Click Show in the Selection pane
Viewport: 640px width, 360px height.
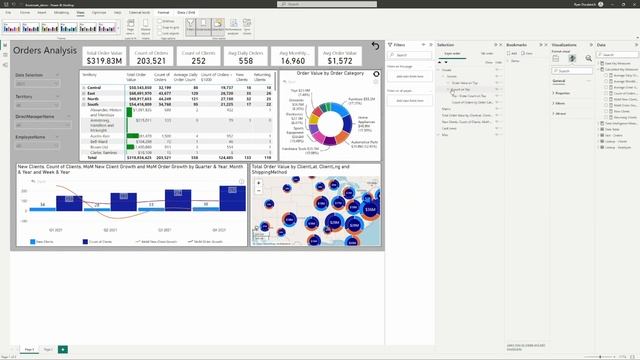pyautogui.click(x=489, y=62)
